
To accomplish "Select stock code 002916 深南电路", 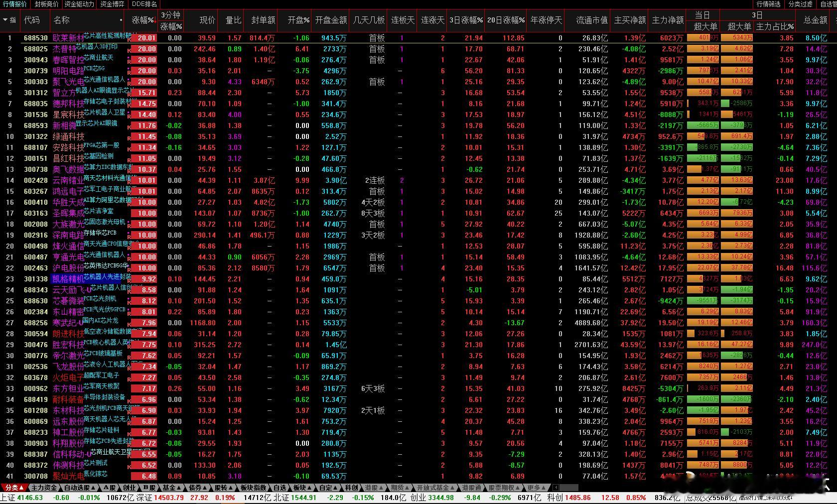I will click(36, 235).
